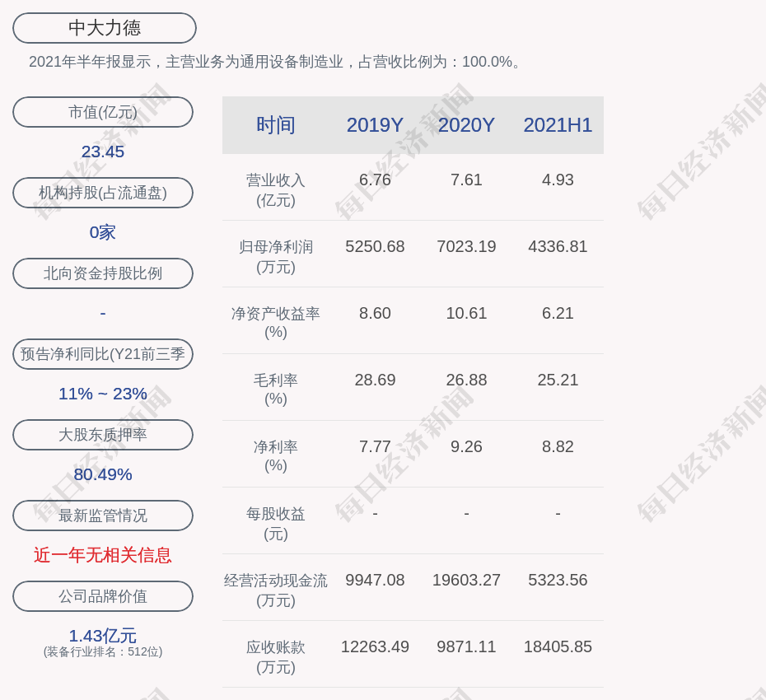
Task: Click the 2021H1 column header
Action: tap(558, 125)
